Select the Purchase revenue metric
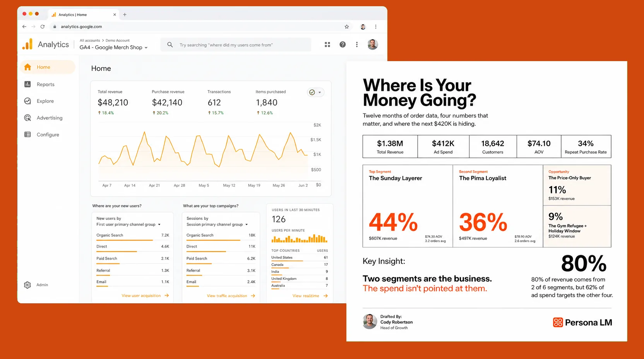 point(168,103)
